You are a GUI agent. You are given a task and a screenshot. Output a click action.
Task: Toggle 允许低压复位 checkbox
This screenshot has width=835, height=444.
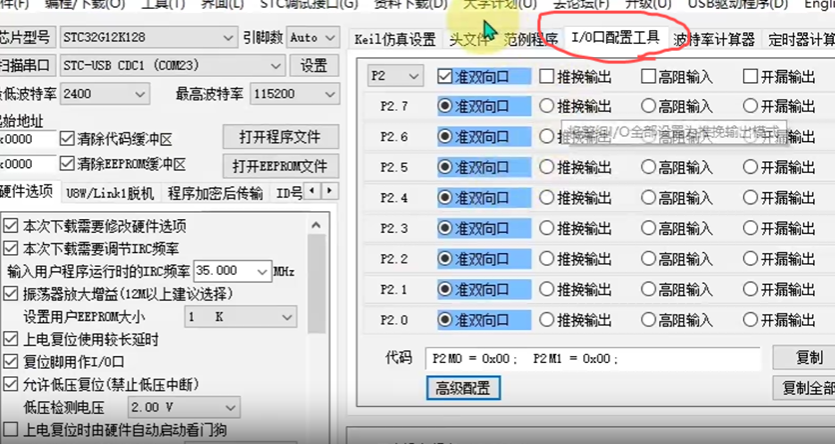coord(11,384)
